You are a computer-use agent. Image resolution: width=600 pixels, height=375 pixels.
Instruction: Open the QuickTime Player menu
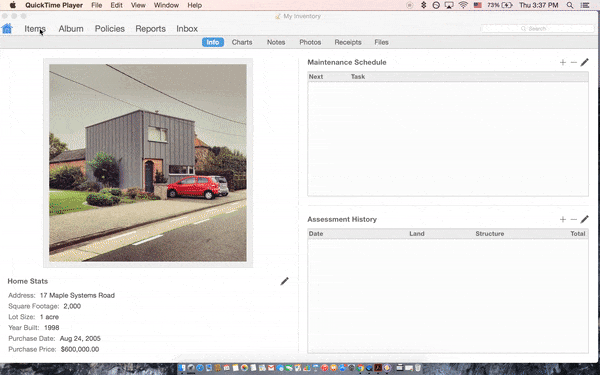click(54, 5)
